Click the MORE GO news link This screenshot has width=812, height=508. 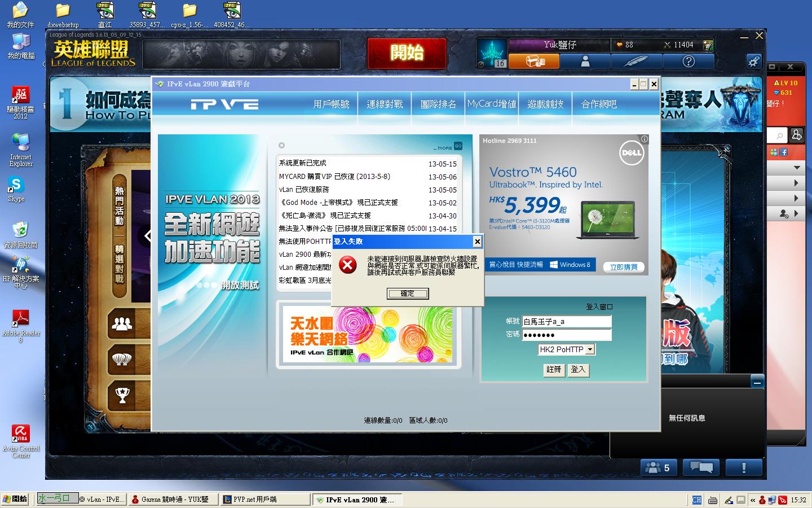coord(448,146)
